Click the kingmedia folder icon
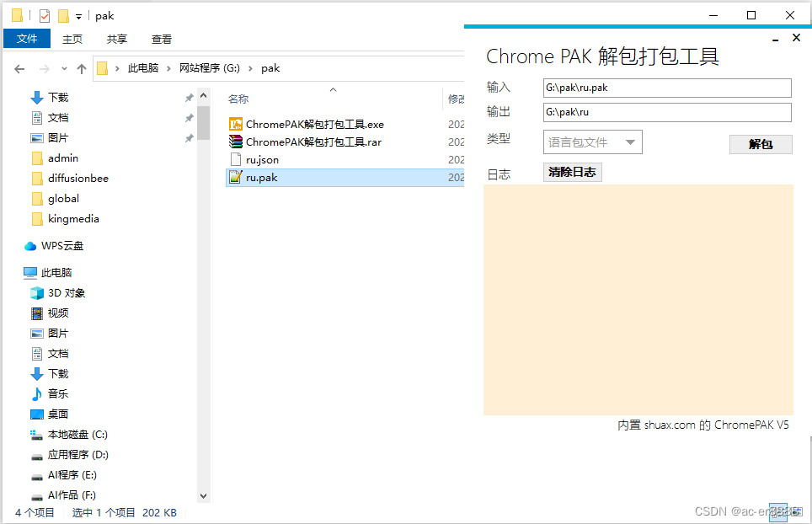 pos(37,218)
